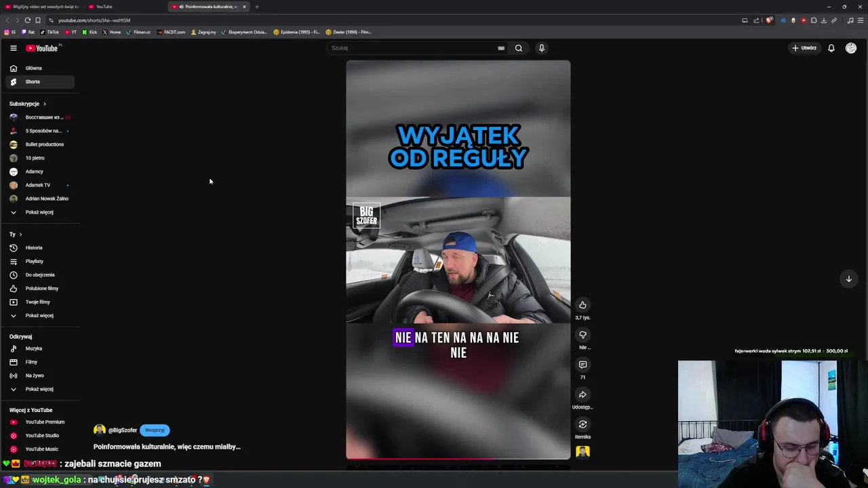Expand Pokaż więcej under Na żywo
The image size is (868, 488).
tap(40, 389)
